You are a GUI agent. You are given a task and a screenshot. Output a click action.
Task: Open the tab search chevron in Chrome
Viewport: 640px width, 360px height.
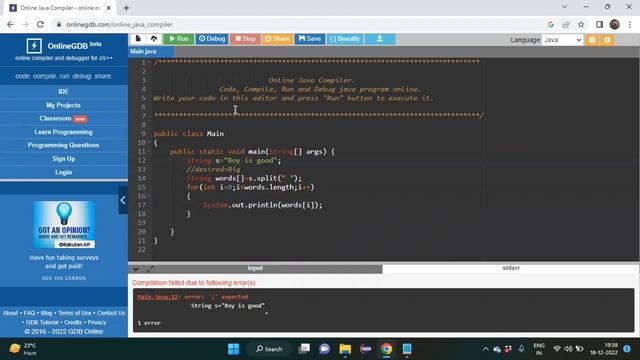564,7
